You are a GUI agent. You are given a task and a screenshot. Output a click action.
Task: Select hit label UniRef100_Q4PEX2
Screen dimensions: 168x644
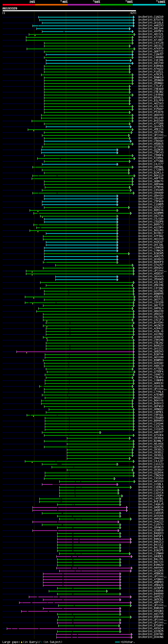151,597
